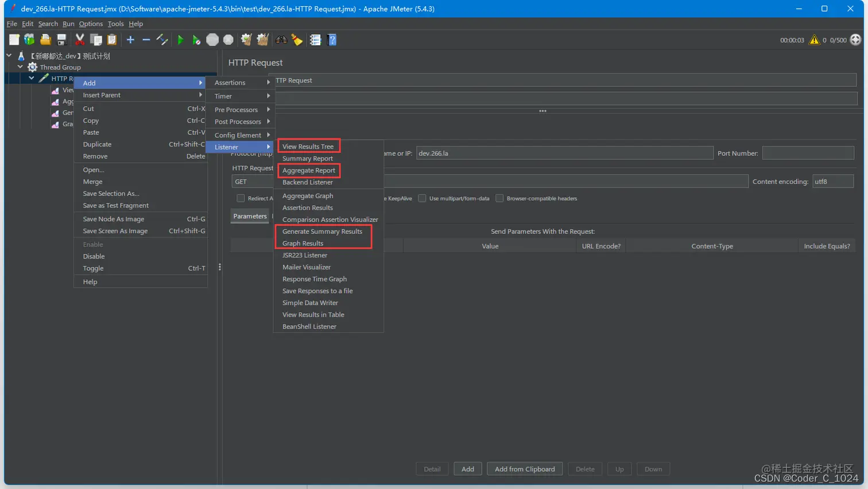Click the Shutdown toolbar icon
The image size is (868, 489).
tap(228, 40)
